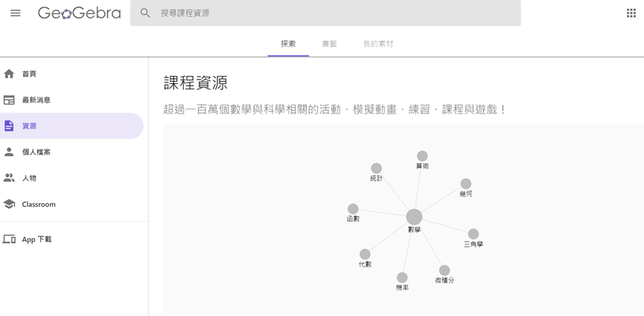The width and height of the screenshot is (644, 316).
Task: Select the 統計 node circle
Action: click(x=376, y=168)
